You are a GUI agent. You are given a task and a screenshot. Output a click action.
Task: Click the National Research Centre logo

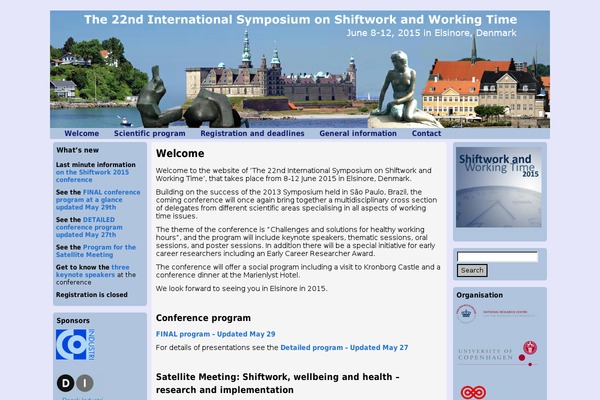(x=496, y=314)
